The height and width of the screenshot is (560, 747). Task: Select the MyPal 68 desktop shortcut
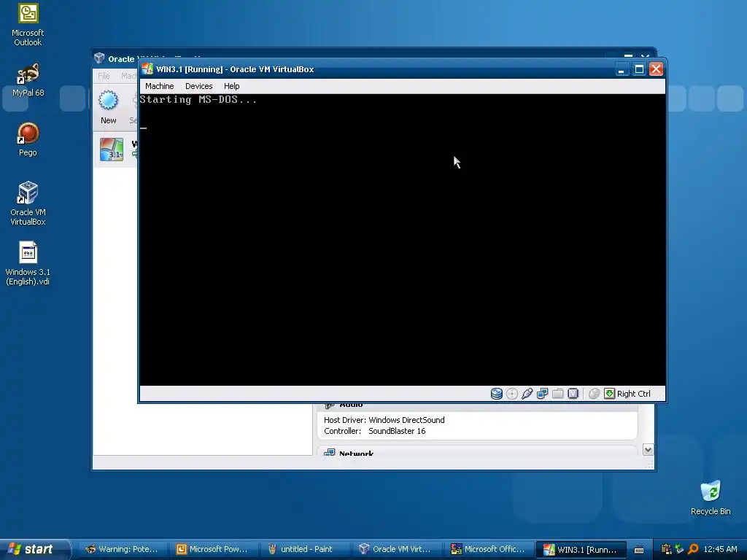click(x=28, y=80)
